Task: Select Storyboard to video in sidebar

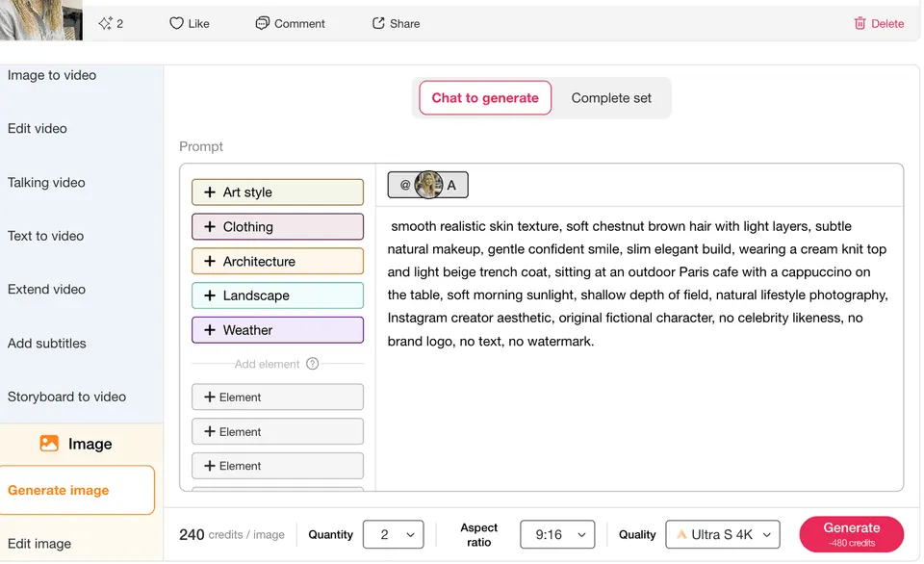Action: [66, 397]
